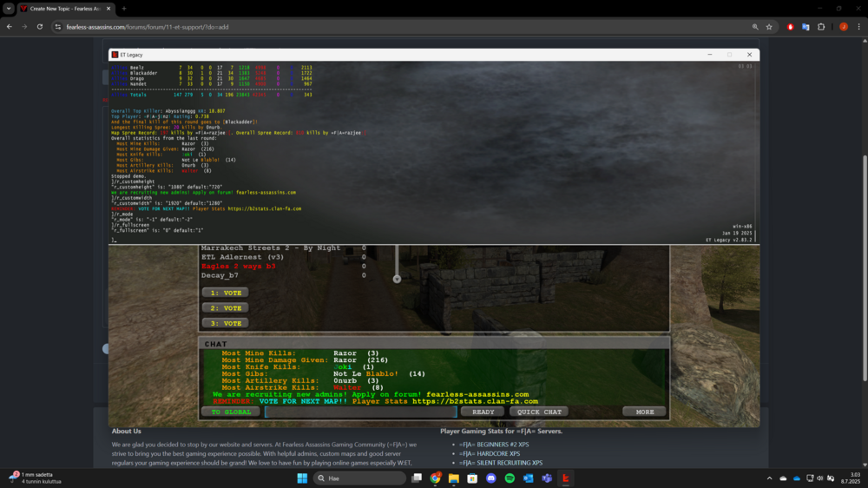
Task: Open the MORE options button
Action: tap(645, 412)
